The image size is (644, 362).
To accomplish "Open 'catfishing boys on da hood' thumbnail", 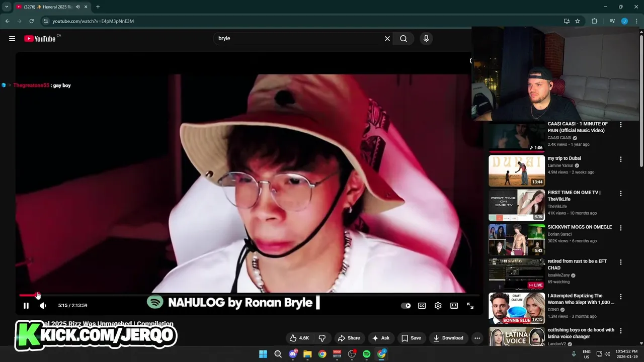I will pyautogui.click(x=517, y=337).
